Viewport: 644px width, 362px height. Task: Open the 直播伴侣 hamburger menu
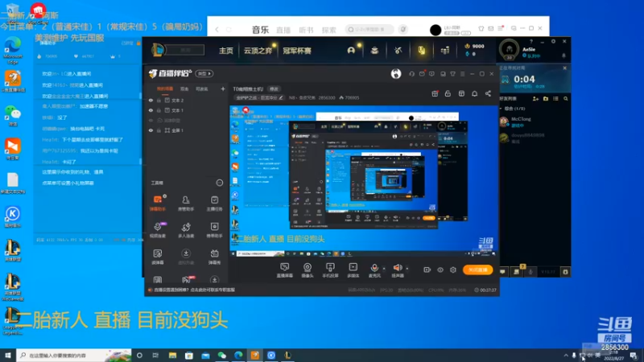462,74
